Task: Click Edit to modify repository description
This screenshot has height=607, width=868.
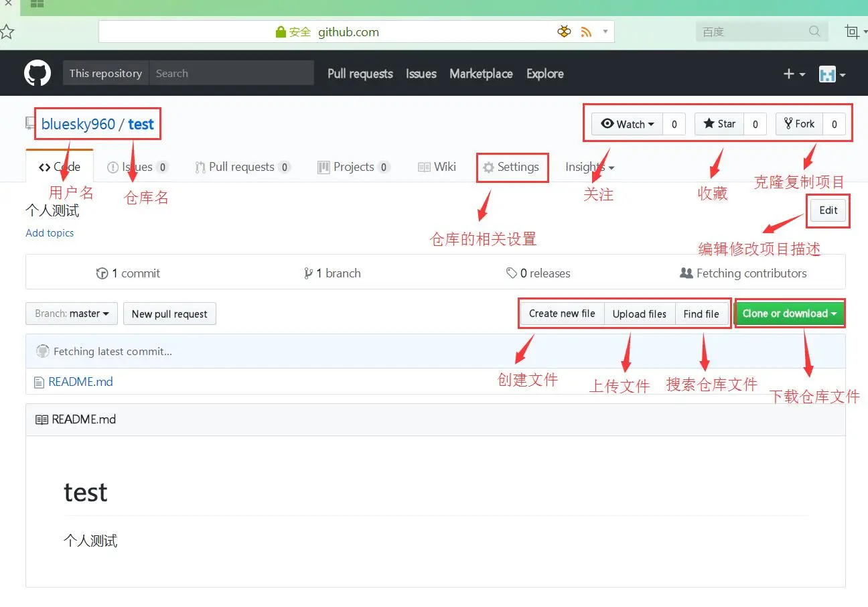Action: tap(828, 210)
